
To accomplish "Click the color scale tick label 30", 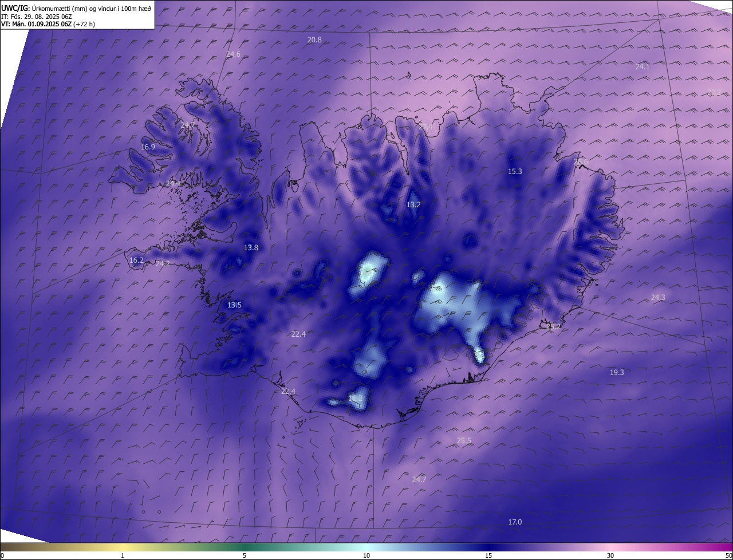I will click(610, 556).
